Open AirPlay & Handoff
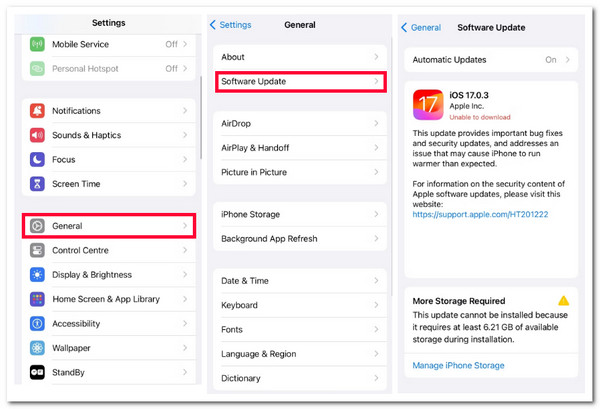600x409 pixels. tap(300, 148)
